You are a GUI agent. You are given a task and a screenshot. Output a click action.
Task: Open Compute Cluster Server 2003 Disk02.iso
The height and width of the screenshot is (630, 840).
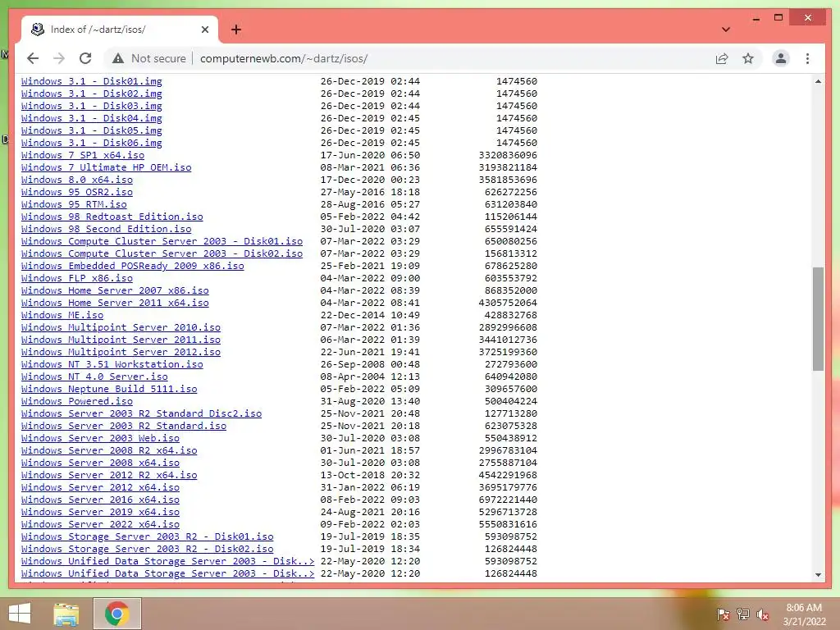[x=162, y=254]
